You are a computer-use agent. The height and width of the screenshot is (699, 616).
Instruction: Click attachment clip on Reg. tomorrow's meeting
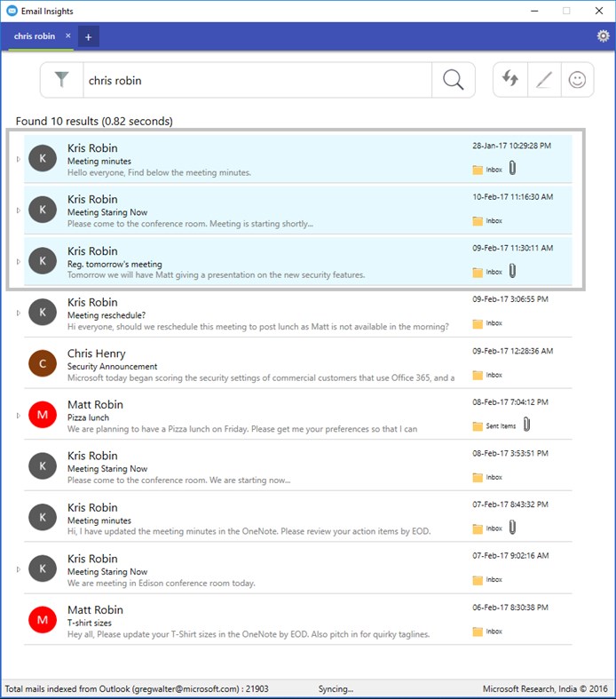tap(512, 271)
